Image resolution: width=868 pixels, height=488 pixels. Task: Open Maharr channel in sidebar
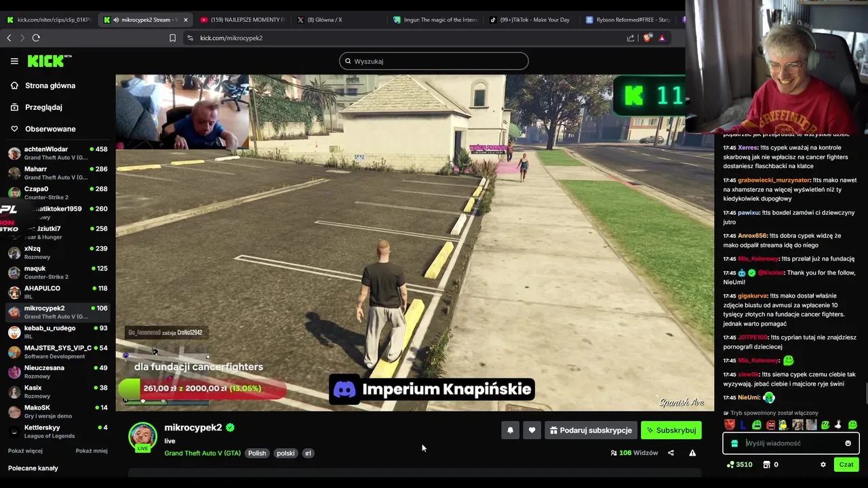coord(58,173)
